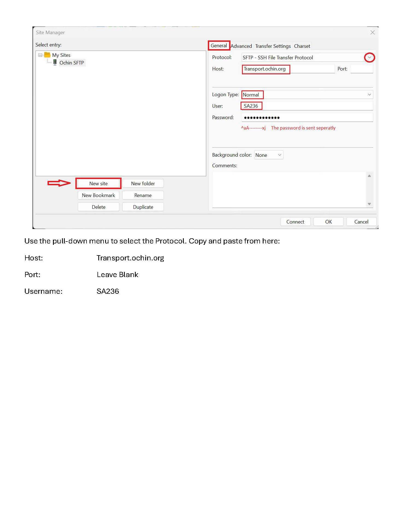The height and width of the screenshot is (532, 411).
Task: Duplicate the selected site
Action: [x=143, y=207]
